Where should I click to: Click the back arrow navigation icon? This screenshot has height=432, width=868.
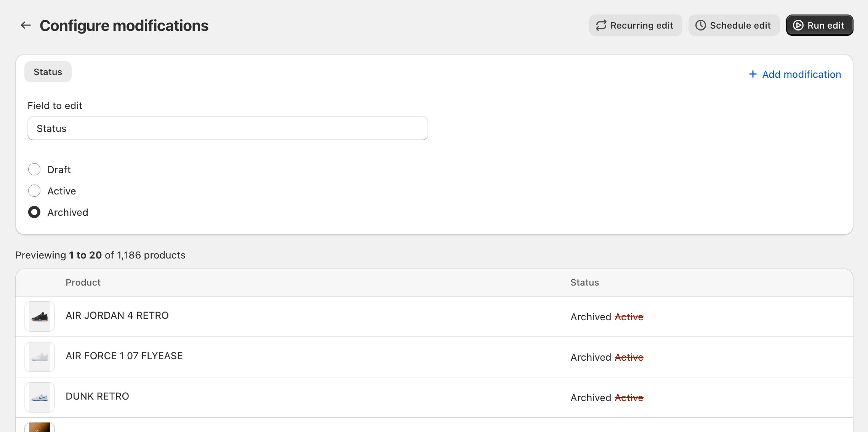26,25
